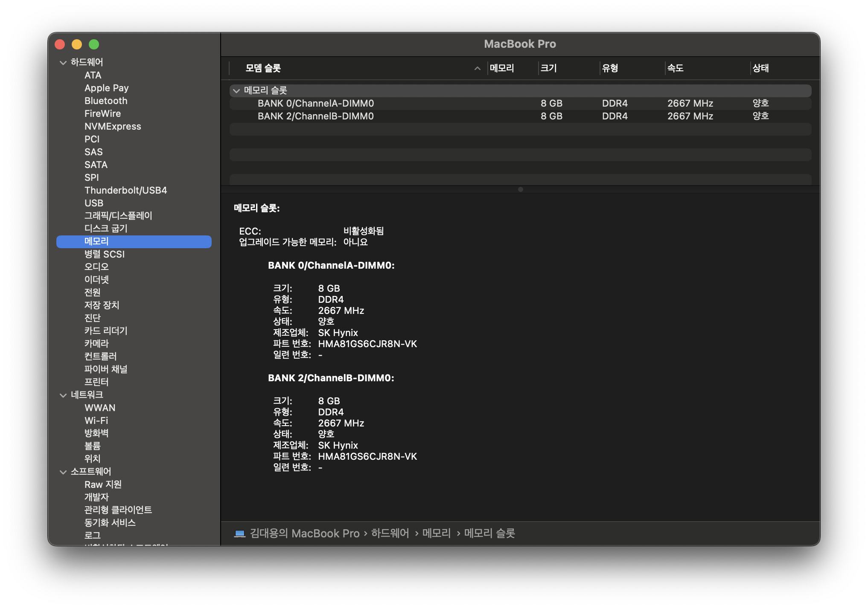Click 하드웨어 in the bottom path bar
The image size is (868, 609).
390,534
